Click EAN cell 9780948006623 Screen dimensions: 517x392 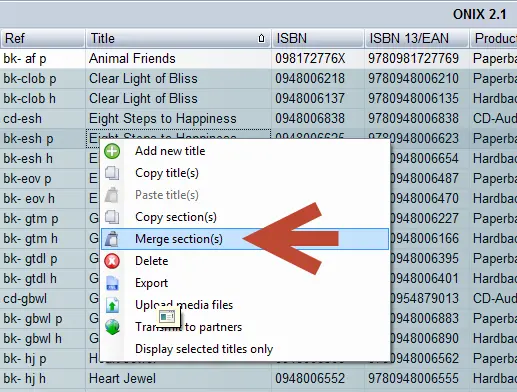417,139
